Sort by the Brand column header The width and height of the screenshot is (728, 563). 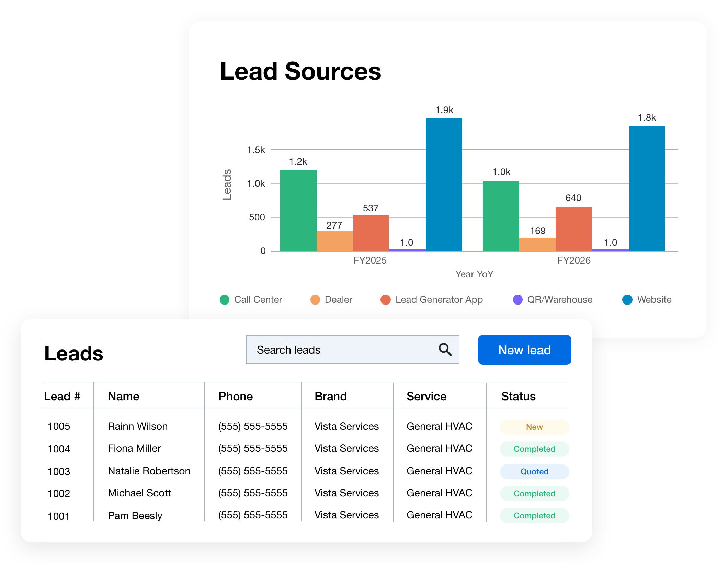click(331, 396)
